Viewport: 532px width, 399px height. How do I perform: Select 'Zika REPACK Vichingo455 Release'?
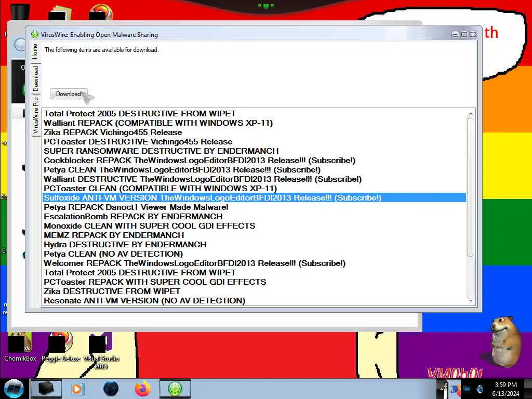[x=254, y=132]
